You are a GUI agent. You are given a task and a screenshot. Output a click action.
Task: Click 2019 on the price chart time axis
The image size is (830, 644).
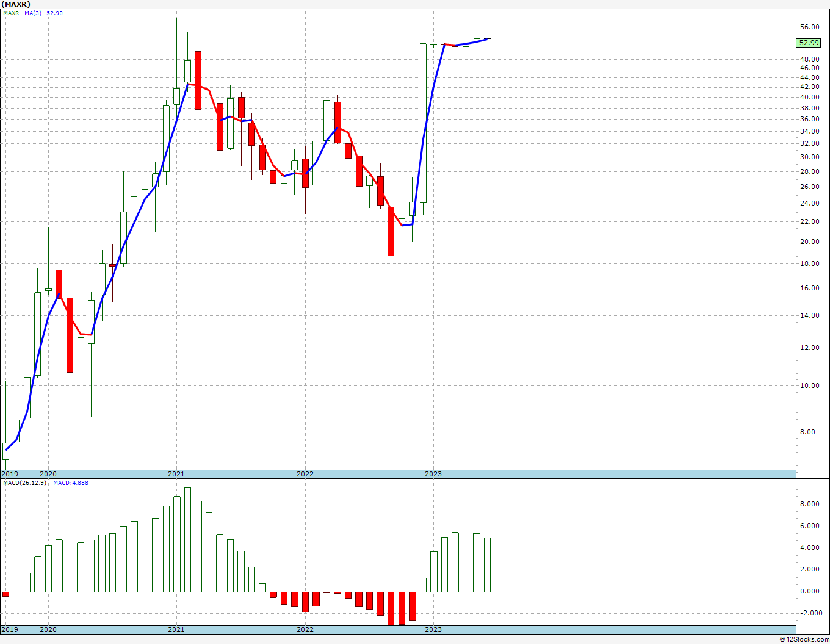click(9, 474)
